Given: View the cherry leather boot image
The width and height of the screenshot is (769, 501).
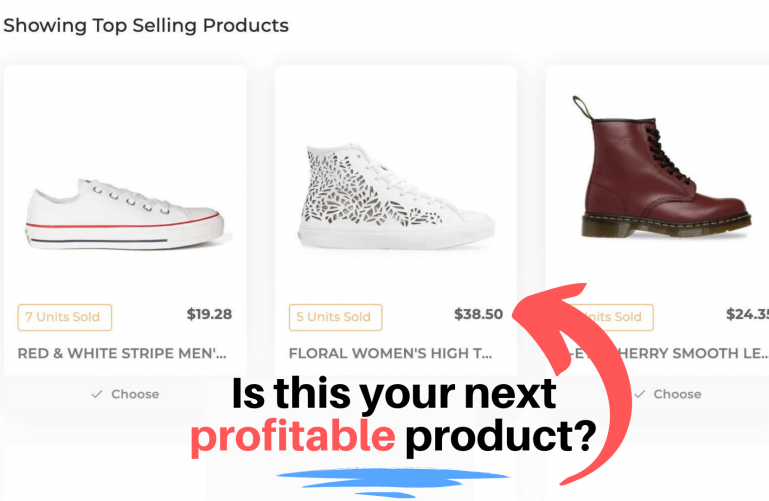Looking at the screenshot, I should pyautogui.click(x=661, y=167).
